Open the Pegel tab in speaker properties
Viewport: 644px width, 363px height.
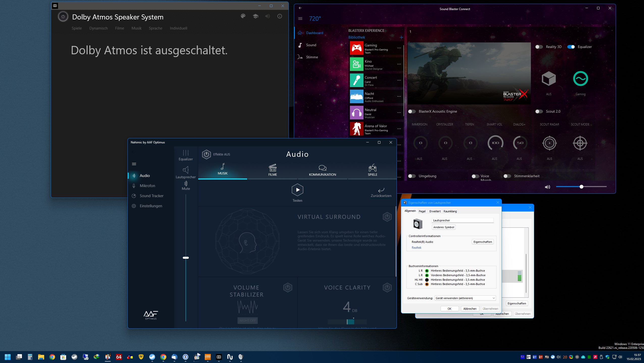(422, 211)
